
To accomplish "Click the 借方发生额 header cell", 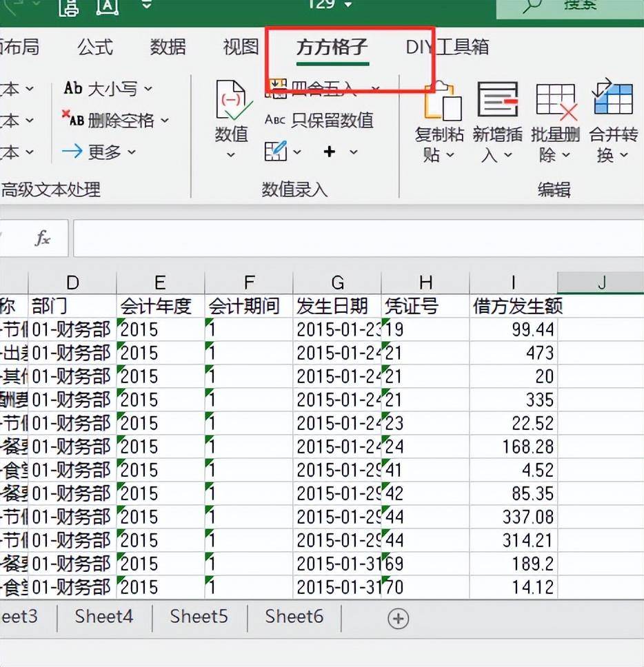I will (513, 306).
